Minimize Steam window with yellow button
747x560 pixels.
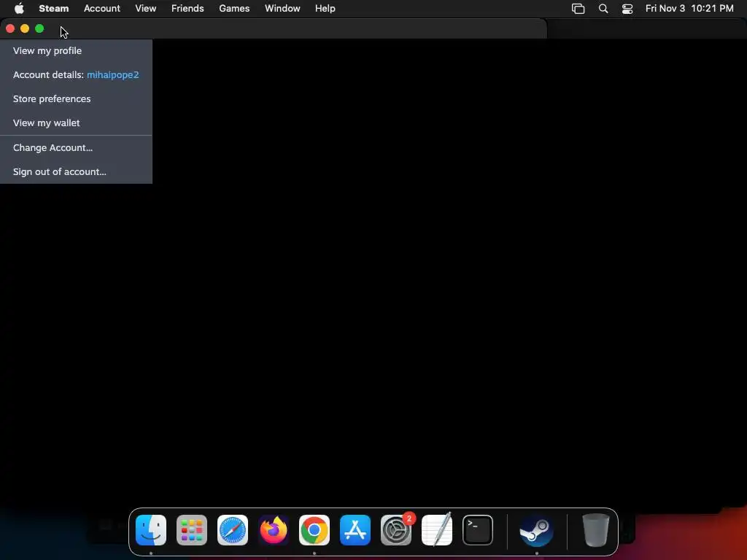click(25, 28)
